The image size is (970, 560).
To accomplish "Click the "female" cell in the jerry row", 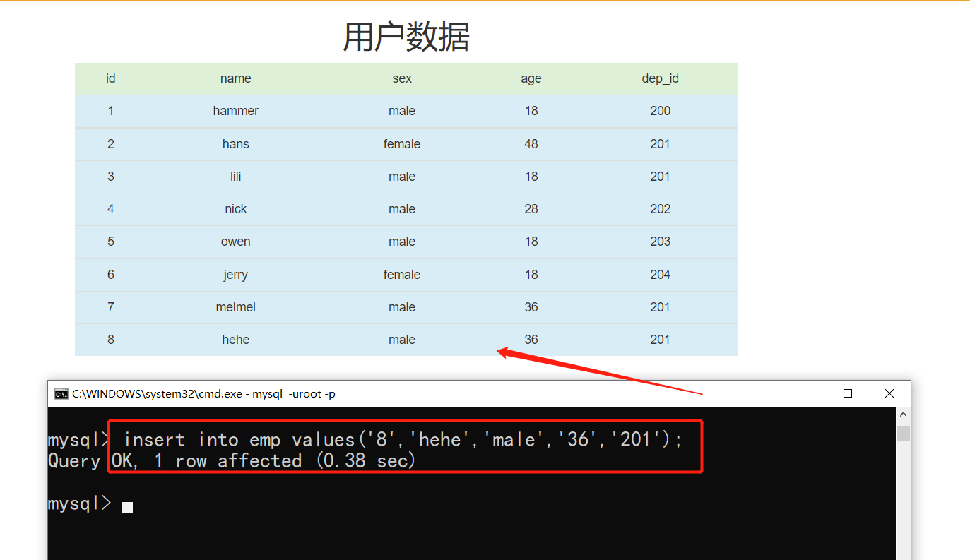I will (x=402, y=275).
